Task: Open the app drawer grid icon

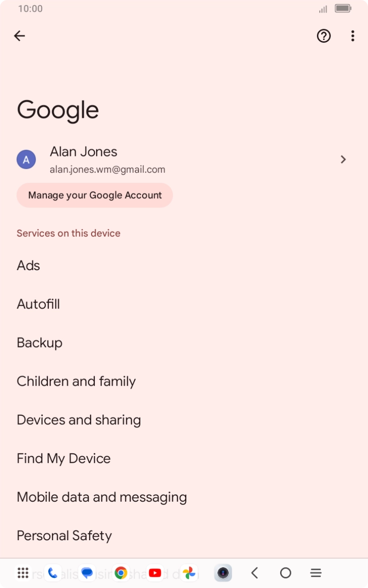Action: tap(23, 573)
